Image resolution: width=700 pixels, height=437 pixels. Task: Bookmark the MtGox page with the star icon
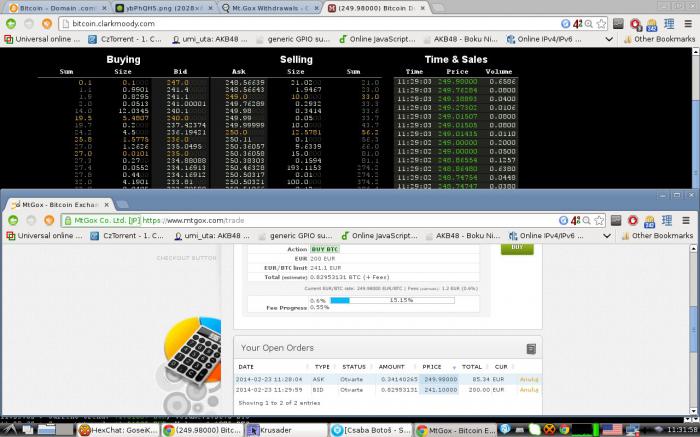click(599, 221)
